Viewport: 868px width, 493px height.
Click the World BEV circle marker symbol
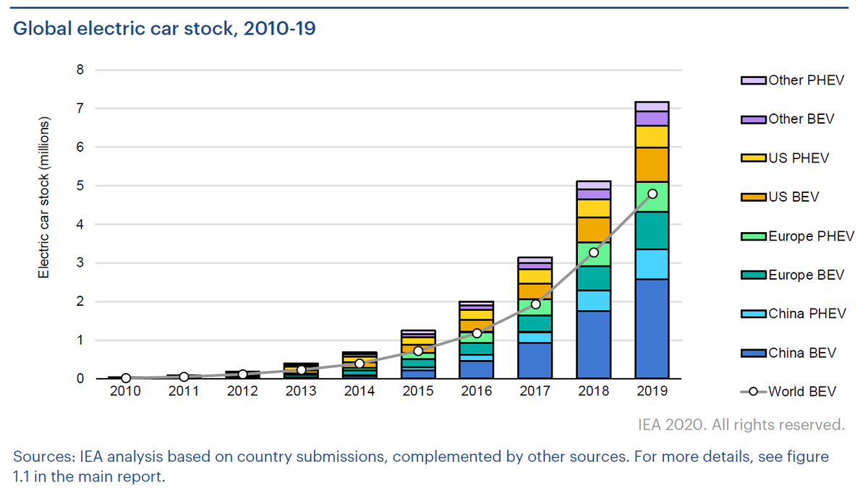click(755, 391)
